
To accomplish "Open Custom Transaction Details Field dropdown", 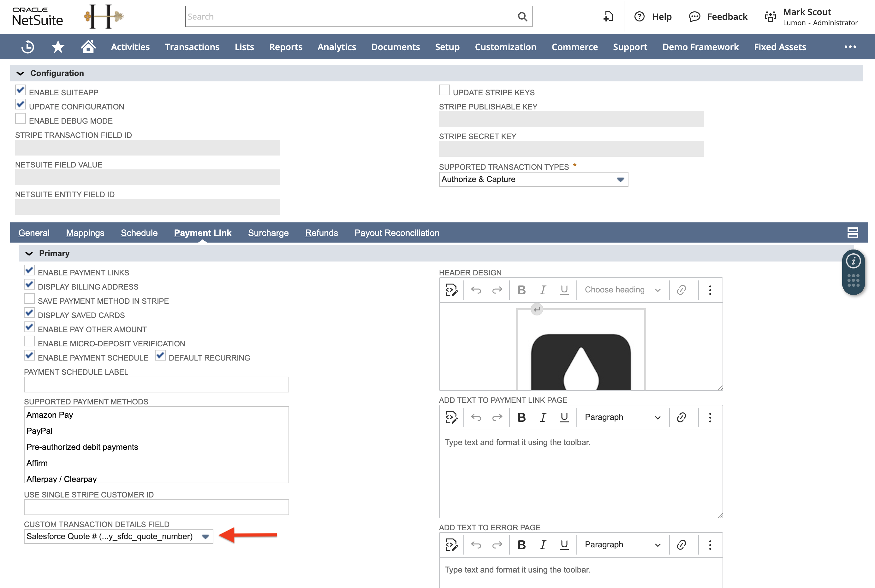I will click(118, 537).
